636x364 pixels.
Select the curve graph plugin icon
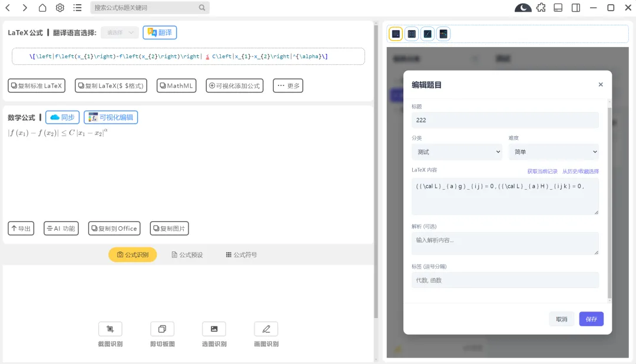pos(428,34)
